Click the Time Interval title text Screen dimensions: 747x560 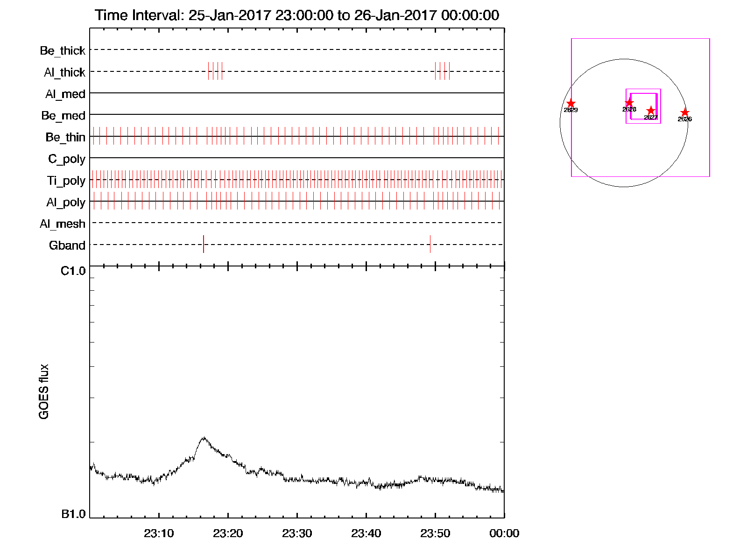click(297, 15)
